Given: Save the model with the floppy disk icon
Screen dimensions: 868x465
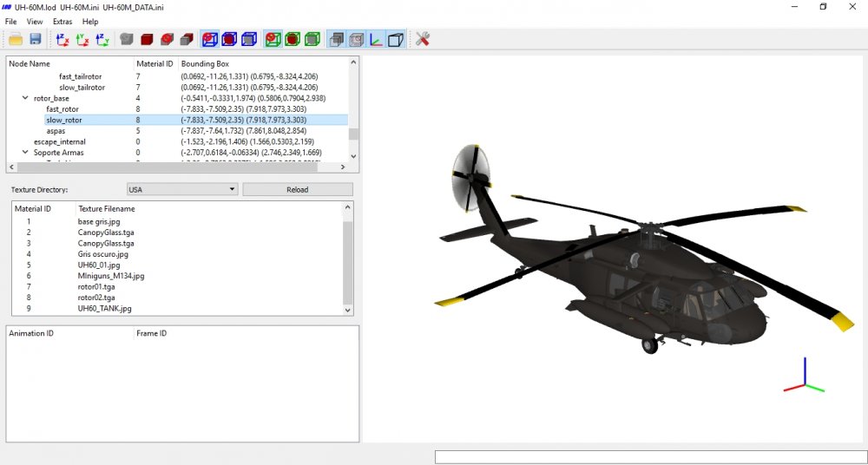Looking at the screenshot, I should [36, 39].
